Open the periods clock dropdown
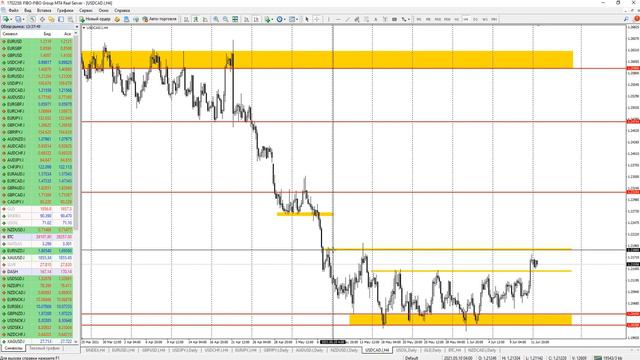The image size is (640, 360). [280, 19]
